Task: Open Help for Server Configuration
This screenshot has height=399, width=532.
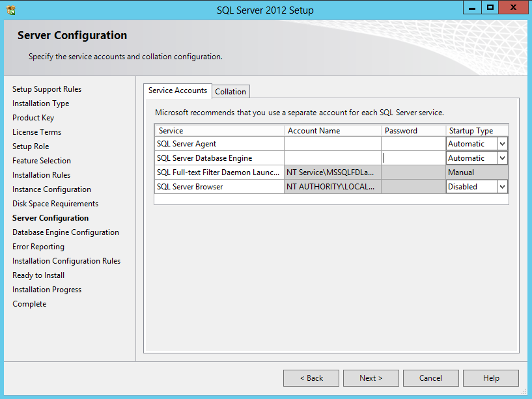Action: (x=491, y=378)
